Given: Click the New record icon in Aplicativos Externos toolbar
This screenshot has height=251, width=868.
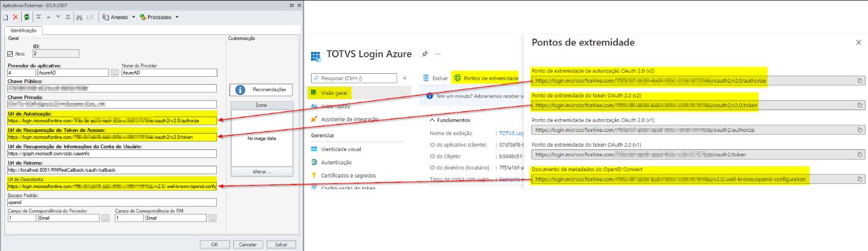Looking at the screenshot, I should coord(5,17).
